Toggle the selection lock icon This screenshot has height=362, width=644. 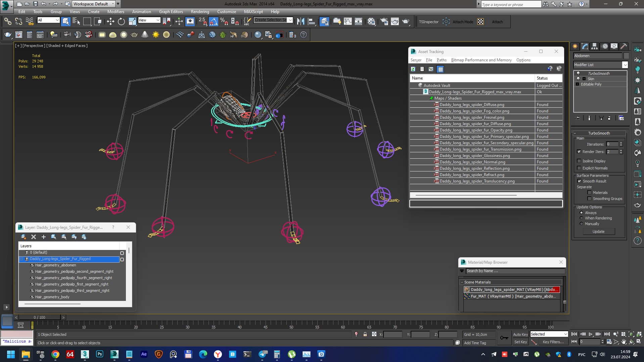(365, 334)
